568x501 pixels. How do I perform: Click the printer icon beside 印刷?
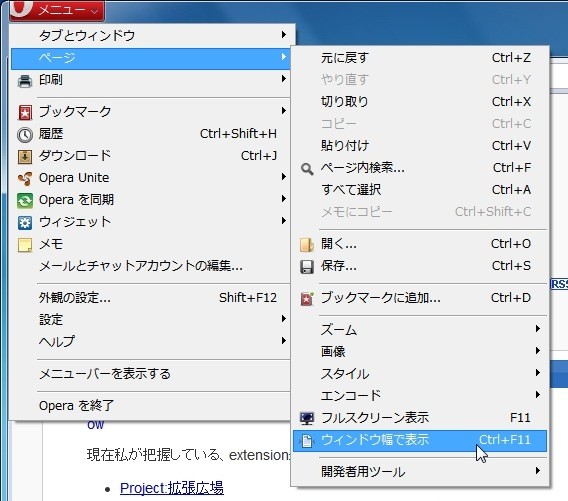click(25, 81)
